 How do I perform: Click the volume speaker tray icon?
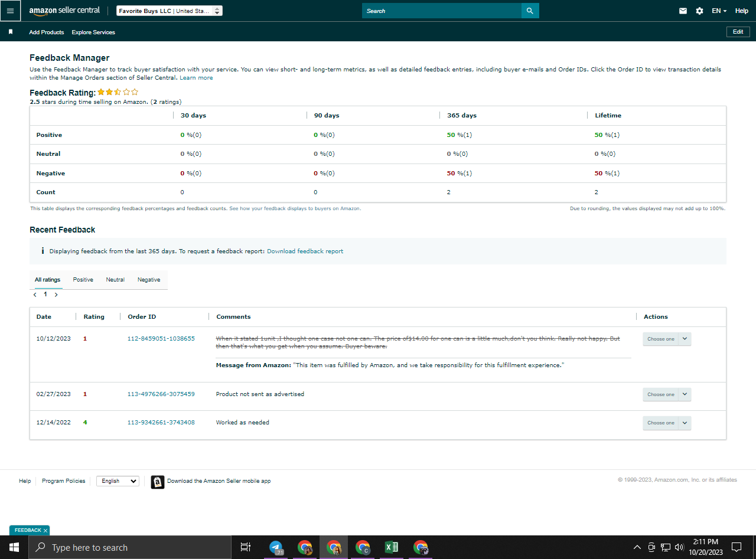coord(679,547)
